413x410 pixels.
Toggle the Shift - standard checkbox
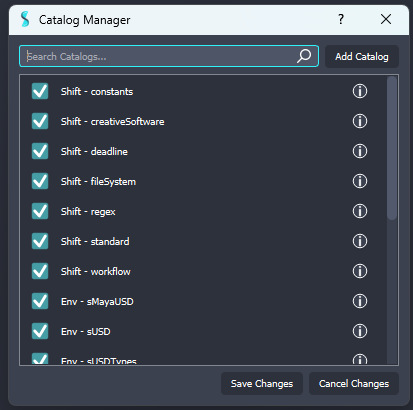[x=40, y=241]
